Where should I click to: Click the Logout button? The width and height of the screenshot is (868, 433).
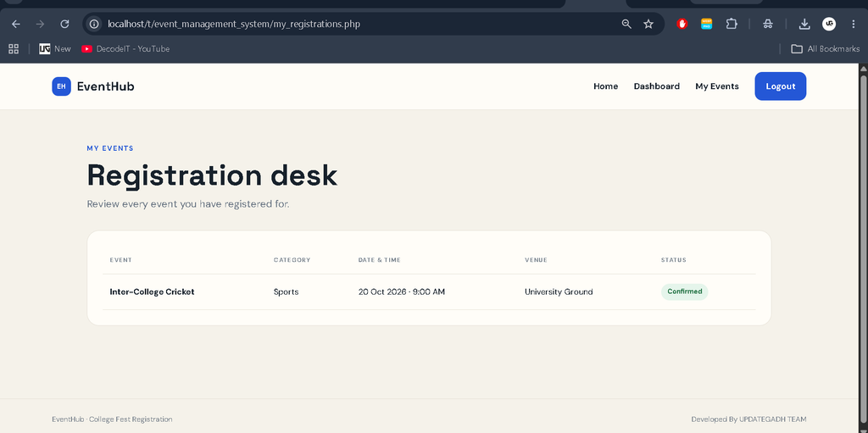point(781,86)
